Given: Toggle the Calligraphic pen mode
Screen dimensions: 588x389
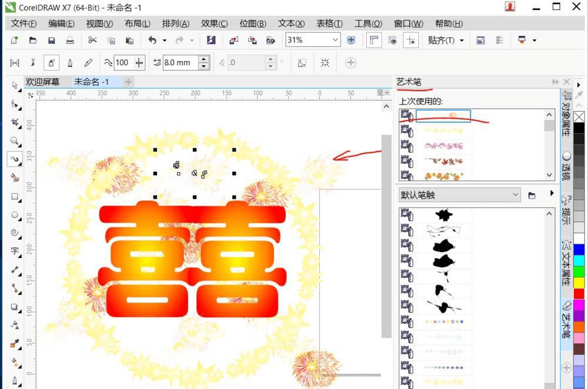Looking at the screenshot, I should (70, 63).
